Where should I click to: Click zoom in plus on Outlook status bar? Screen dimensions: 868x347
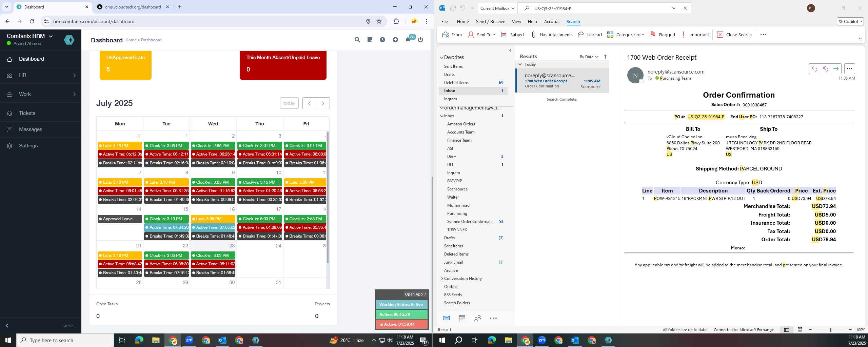(x=850, y=330)
